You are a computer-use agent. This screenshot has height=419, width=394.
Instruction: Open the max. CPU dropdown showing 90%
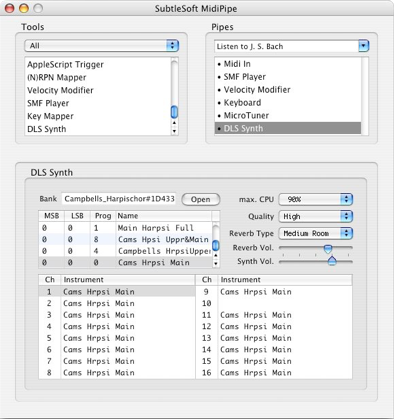click(x=316, y=199)
